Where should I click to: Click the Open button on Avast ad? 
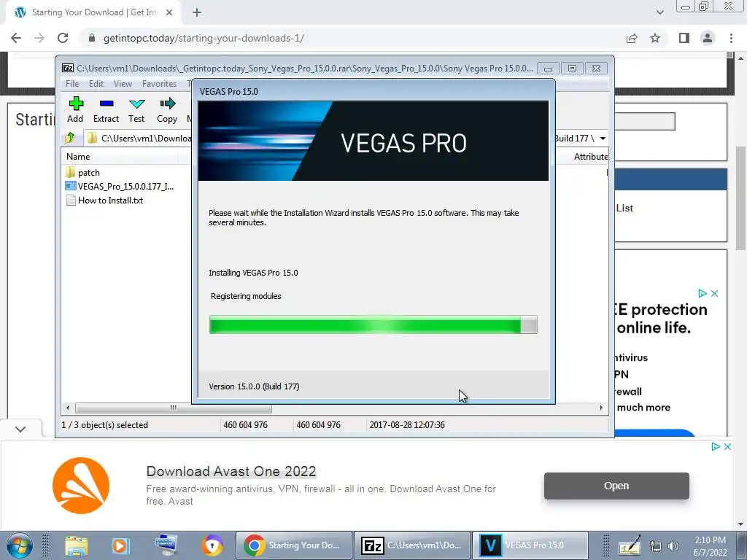pos(616,486)
